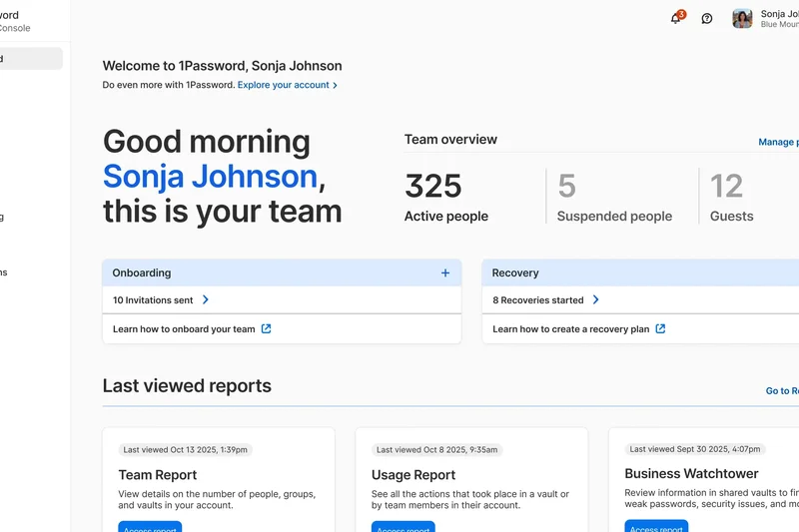Click the plus icon in Onboarding header
Viewport: 799px width, 532px height.
[445, 272]
